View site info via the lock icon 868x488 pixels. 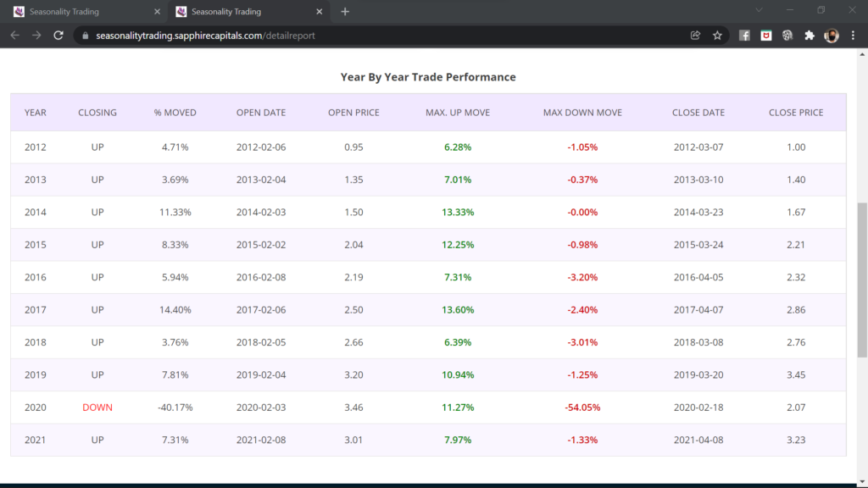[x=84, y=36]
